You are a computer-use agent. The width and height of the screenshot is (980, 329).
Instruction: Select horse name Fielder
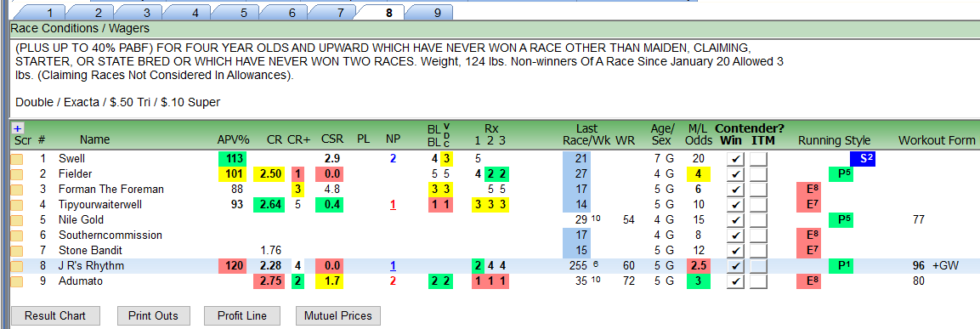click(74, 174)
